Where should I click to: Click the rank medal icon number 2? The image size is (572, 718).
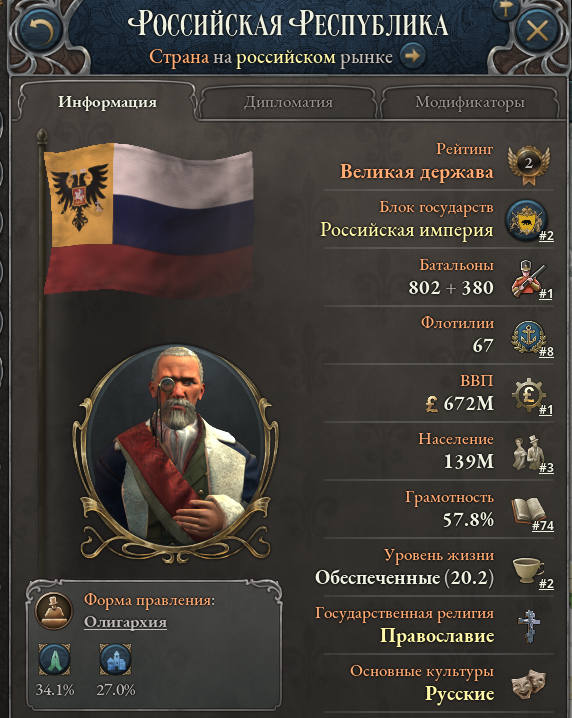point(529,164)
